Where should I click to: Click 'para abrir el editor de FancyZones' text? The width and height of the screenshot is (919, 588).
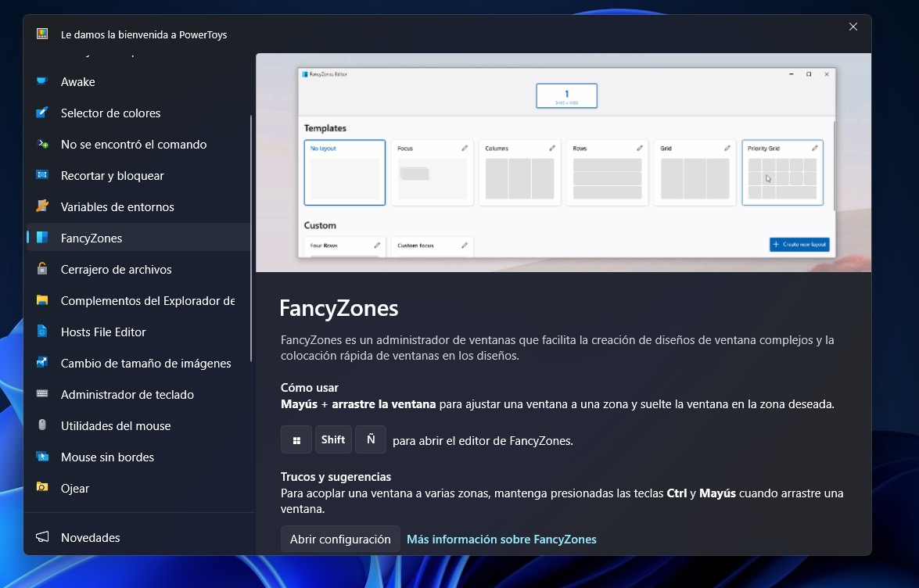(483, 440)
